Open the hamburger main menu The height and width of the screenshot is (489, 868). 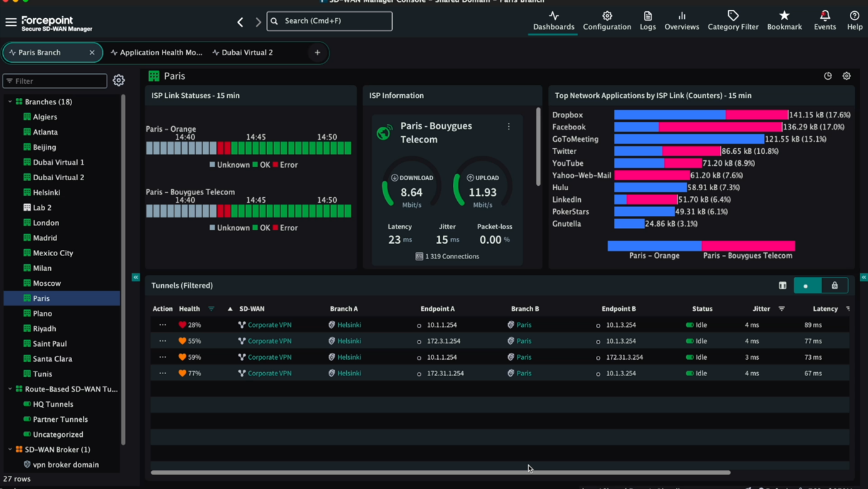[11, 23]
